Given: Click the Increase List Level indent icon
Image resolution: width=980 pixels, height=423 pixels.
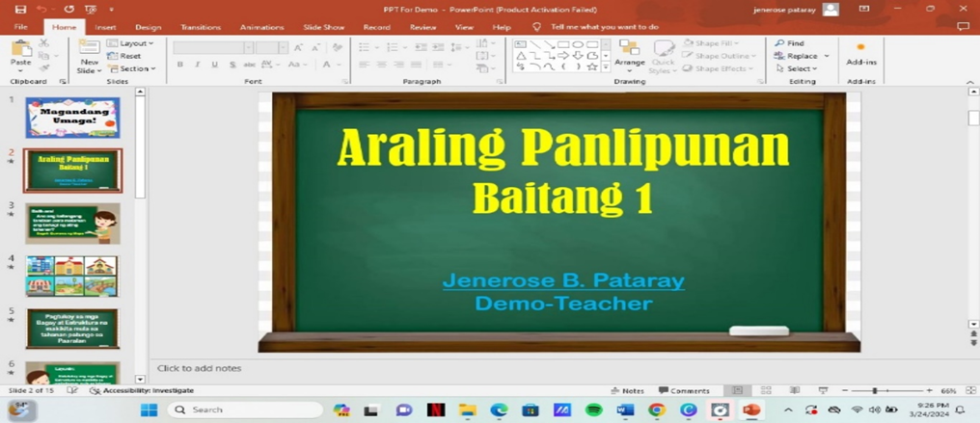Looking at the screenshot, I should [x=438, y=47].
